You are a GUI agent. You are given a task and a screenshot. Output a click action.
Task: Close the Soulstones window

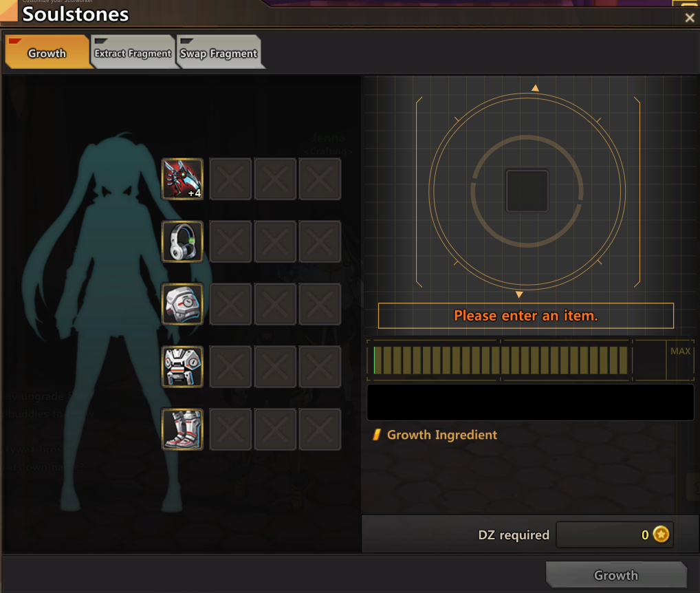pyautogui.click(x=690, y=17)
